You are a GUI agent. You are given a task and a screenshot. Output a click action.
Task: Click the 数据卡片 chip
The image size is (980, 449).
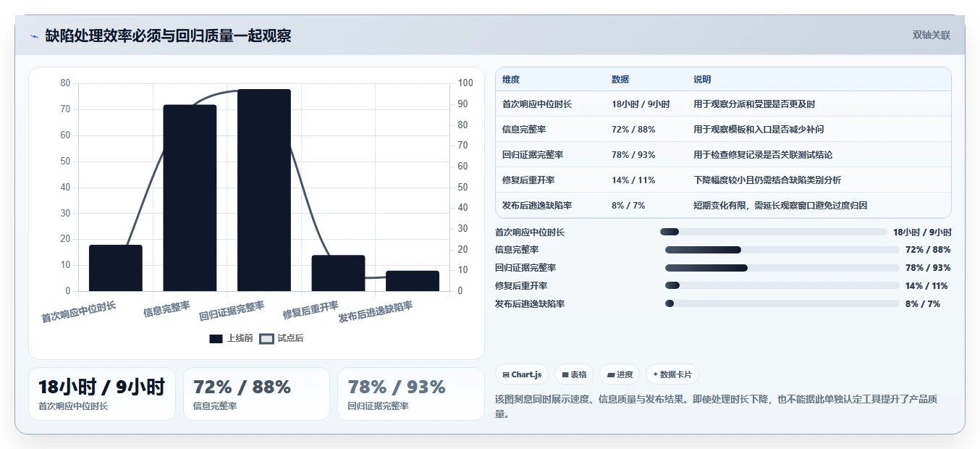coord(672,374)
